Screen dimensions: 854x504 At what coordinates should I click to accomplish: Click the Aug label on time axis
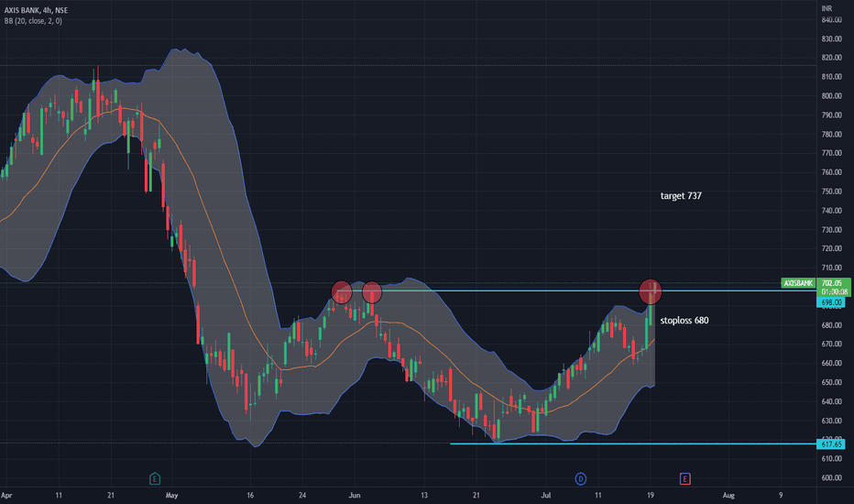728,495
